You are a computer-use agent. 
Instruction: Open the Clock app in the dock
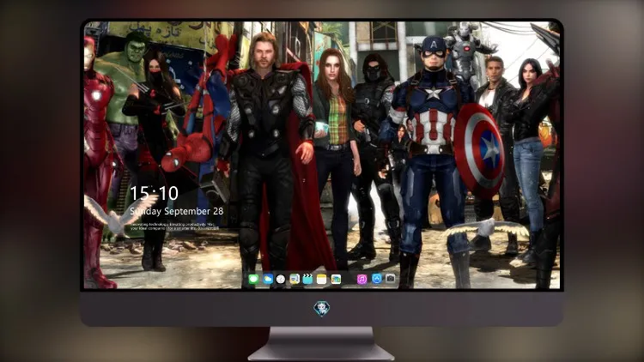click(281, 279)
